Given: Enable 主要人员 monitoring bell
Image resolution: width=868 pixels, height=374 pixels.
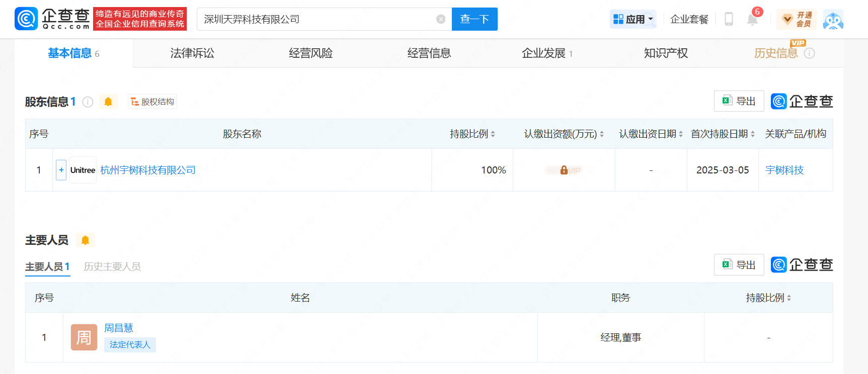Looking at the screenshot, I should tap(86, 240).
